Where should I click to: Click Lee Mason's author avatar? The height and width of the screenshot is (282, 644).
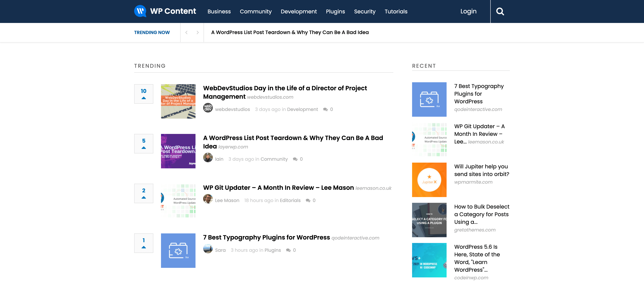[x=208, y=200]
